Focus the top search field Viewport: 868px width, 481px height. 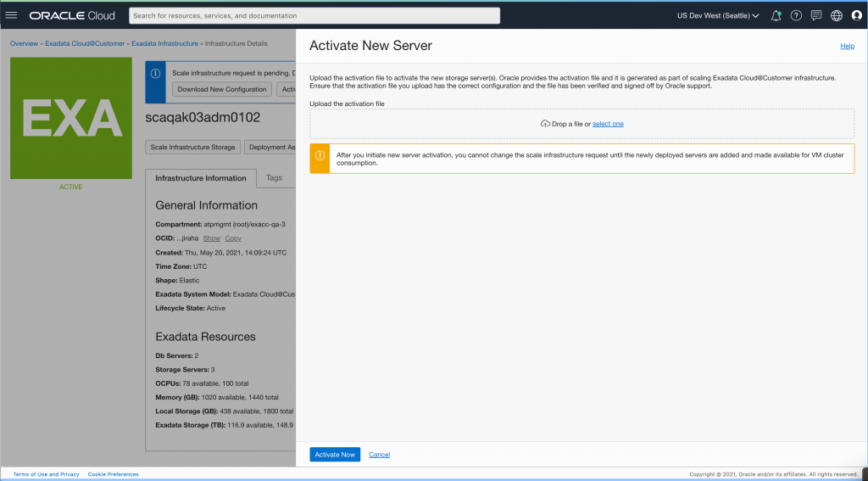[x=314, y=15]
